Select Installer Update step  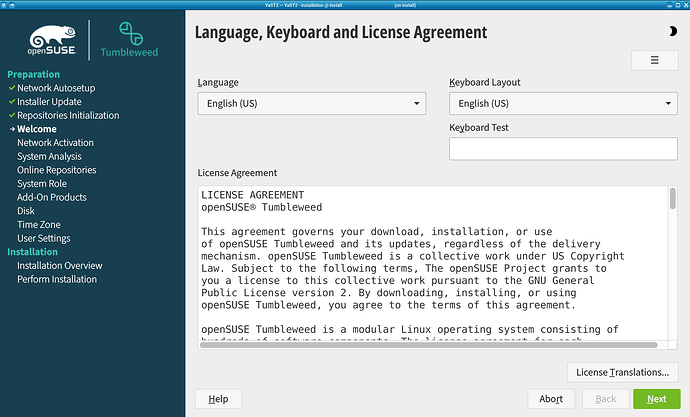click(x=49, y=102)
